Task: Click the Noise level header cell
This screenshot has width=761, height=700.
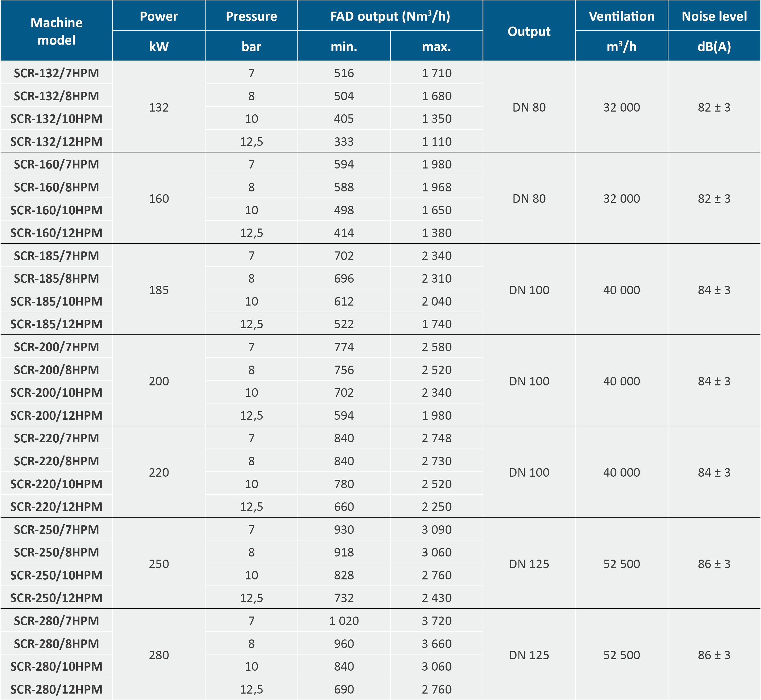Action: tap(714, 16)
